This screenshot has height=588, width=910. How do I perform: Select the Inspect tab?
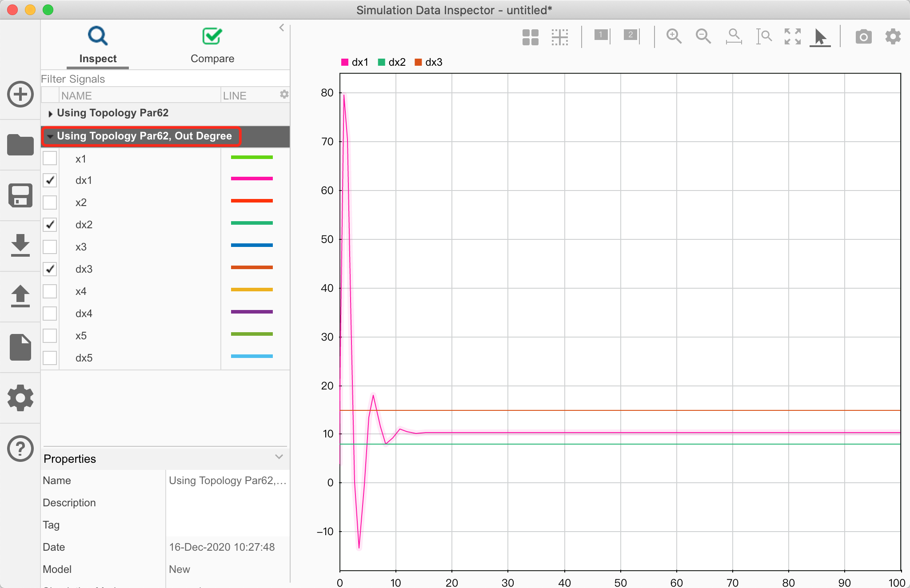(x=98, y=45)
